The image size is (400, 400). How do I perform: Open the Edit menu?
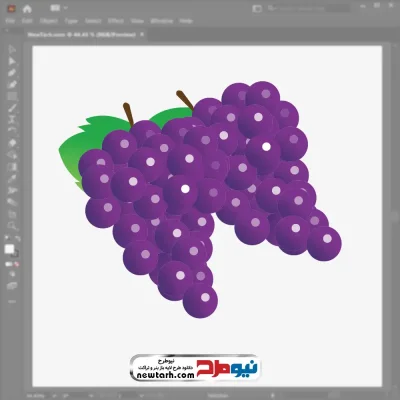pos(27,21)
